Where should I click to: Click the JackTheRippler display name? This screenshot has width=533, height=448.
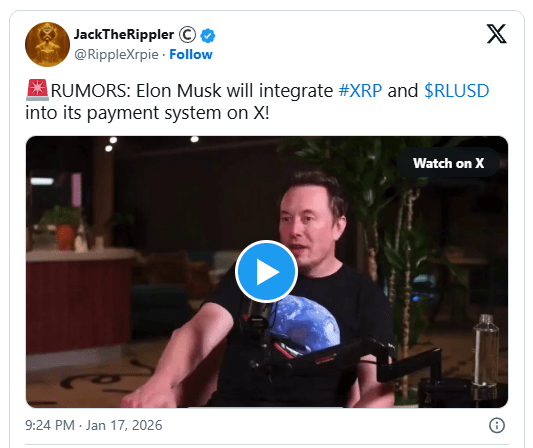124,34
